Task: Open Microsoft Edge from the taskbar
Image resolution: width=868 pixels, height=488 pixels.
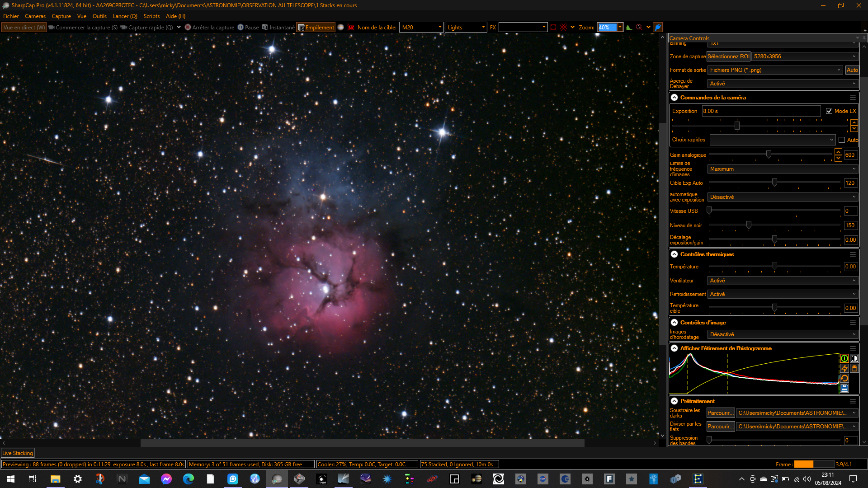Action: [x=189, y=479]
